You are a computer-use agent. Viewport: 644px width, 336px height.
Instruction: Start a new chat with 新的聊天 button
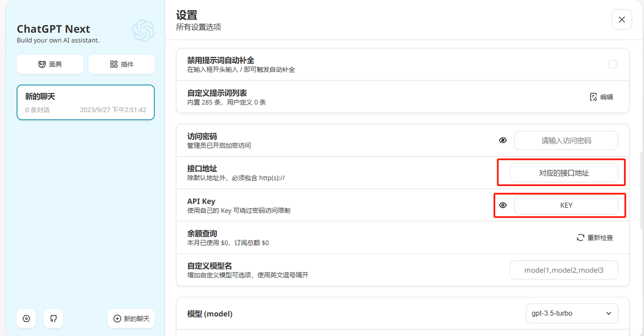coord(131,318)
